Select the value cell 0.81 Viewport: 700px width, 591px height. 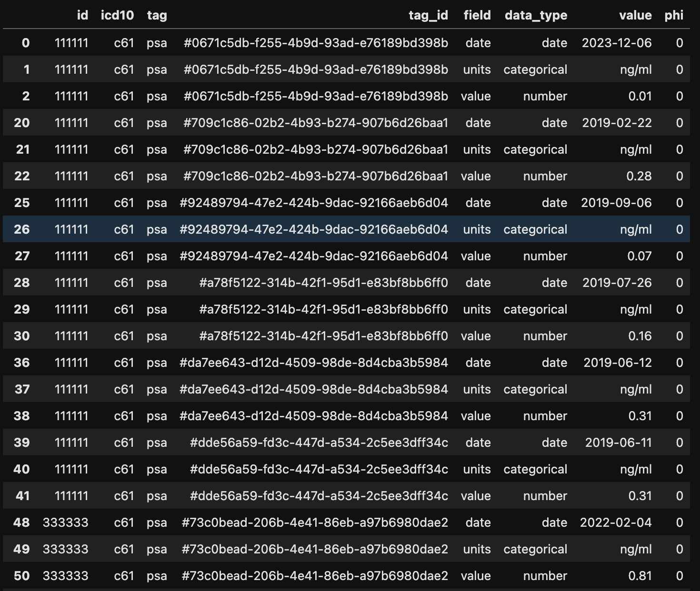(x=640, y=576)
